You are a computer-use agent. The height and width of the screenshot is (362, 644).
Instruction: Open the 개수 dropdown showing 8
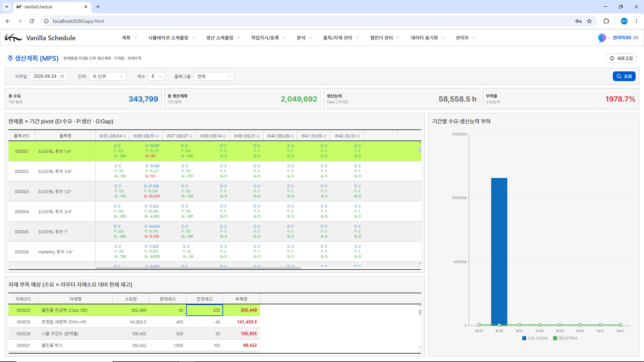157,76
